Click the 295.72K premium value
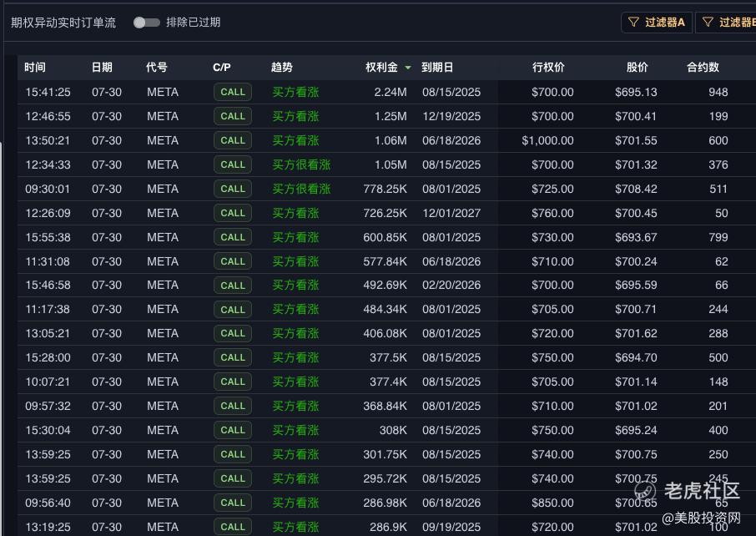 click(385, 478)
